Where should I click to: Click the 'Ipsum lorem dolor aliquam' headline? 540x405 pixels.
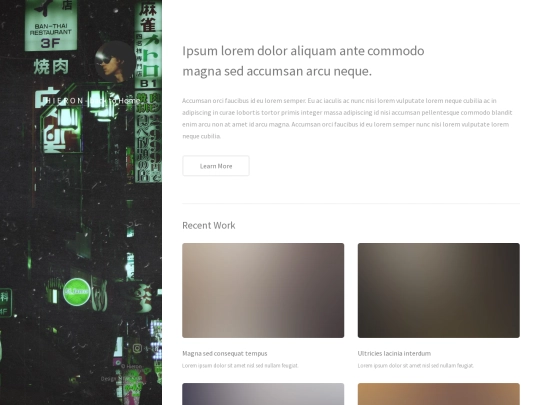pyautogui.click(x=303, y=61)
